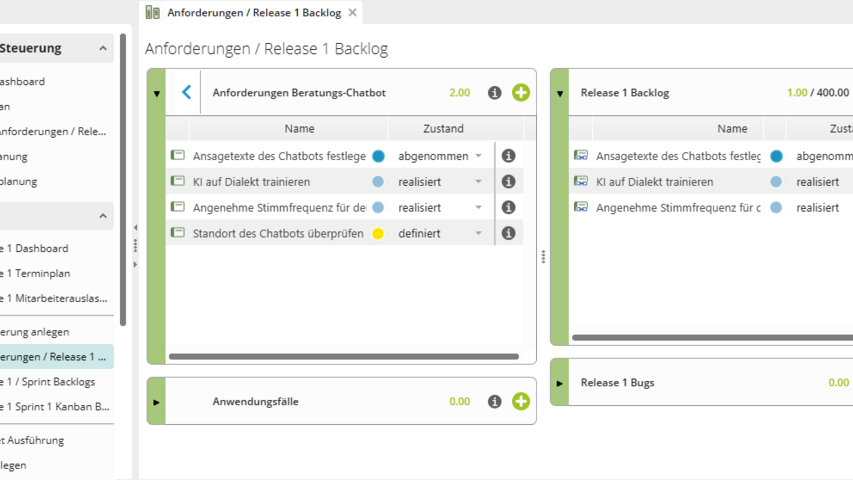
Task: Open Release 1 Mitarbeiterauslas... sidebar entry
Action: pyautogui.click(x=54, y=299)
